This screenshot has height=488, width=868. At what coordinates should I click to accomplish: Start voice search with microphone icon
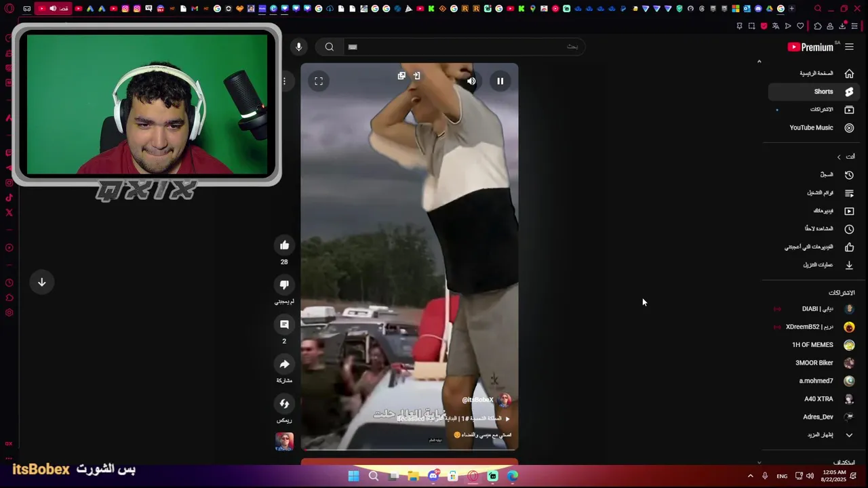298,47
